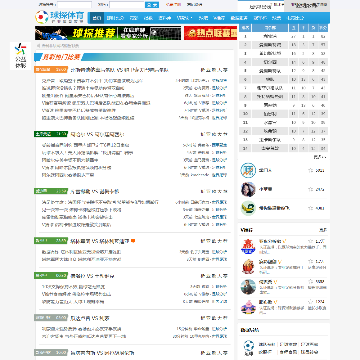Open the blue chart-logo circular avatar
Viewport: 360px width, 360px height.
click(248, 170)
